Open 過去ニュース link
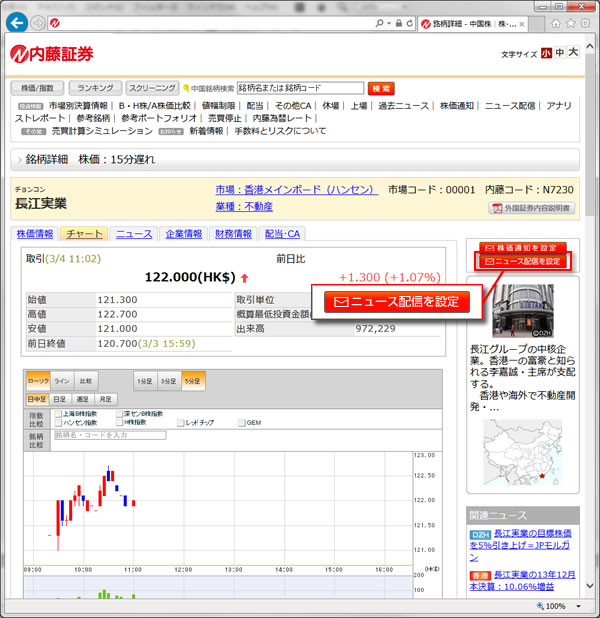 [x=403, y=106]
